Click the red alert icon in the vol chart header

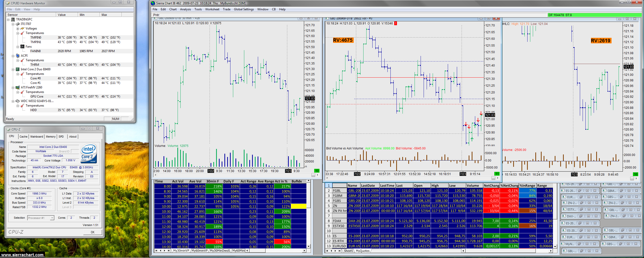[396, 23]
